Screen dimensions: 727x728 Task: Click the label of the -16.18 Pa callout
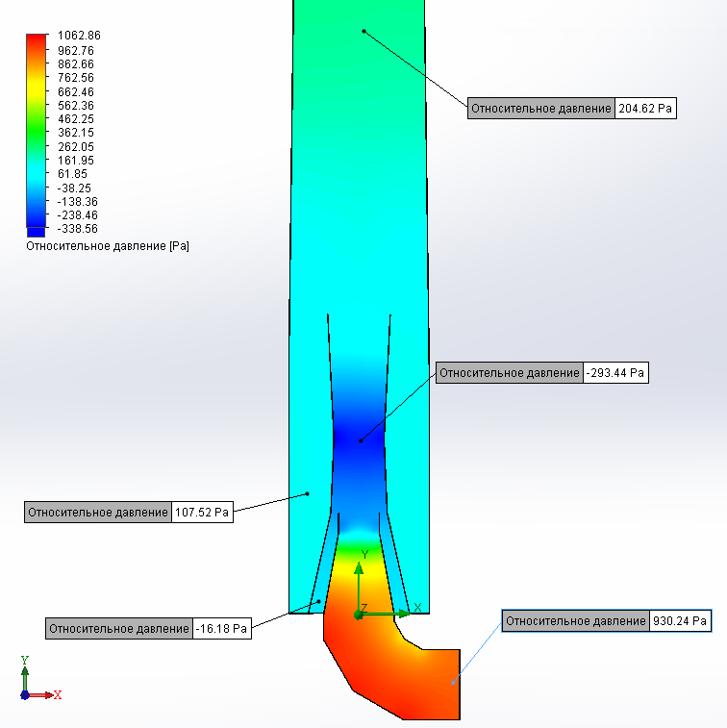(x=118, y=629)
